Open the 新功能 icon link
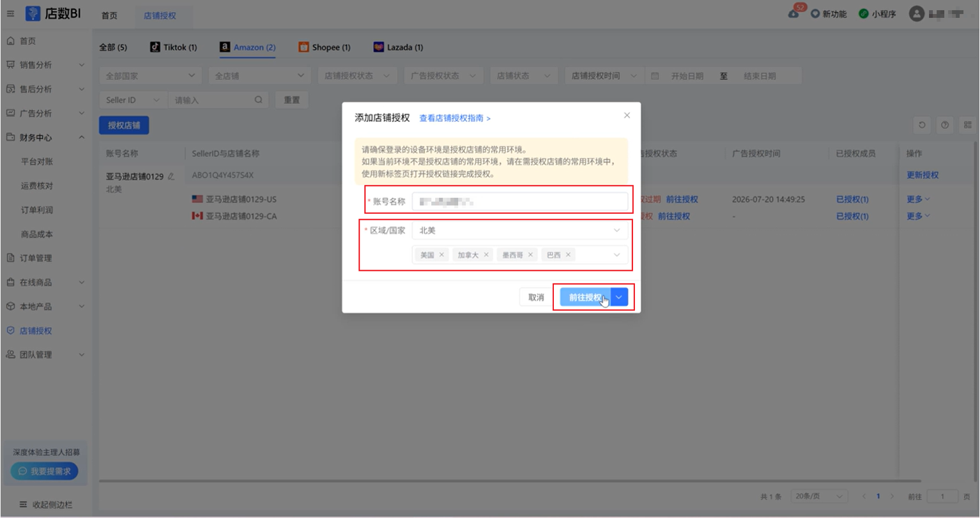This screenshot has height=518, width=980. point(829,13)
